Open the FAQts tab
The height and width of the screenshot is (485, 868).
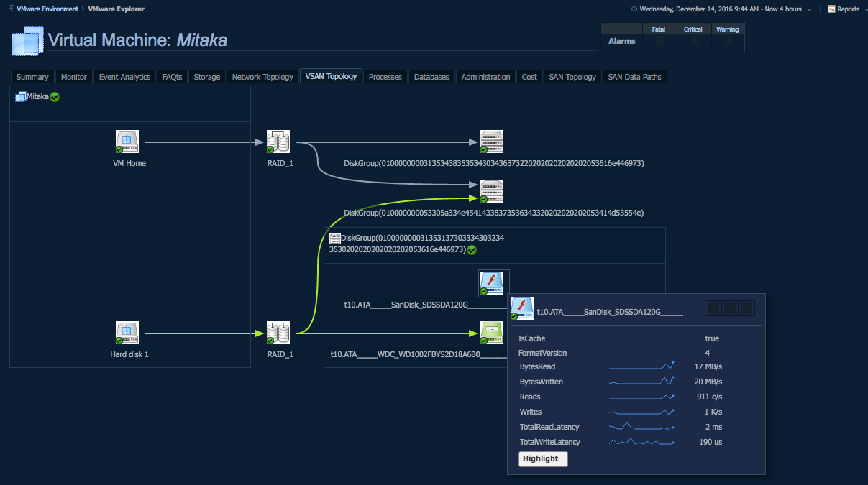coord(173,77)
